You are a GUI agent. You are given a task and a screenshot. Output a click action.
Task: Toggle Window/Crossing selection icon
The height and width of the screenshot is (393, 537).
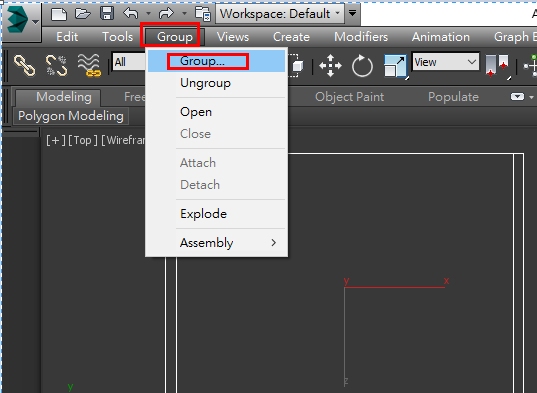click(x=296, y=65)
